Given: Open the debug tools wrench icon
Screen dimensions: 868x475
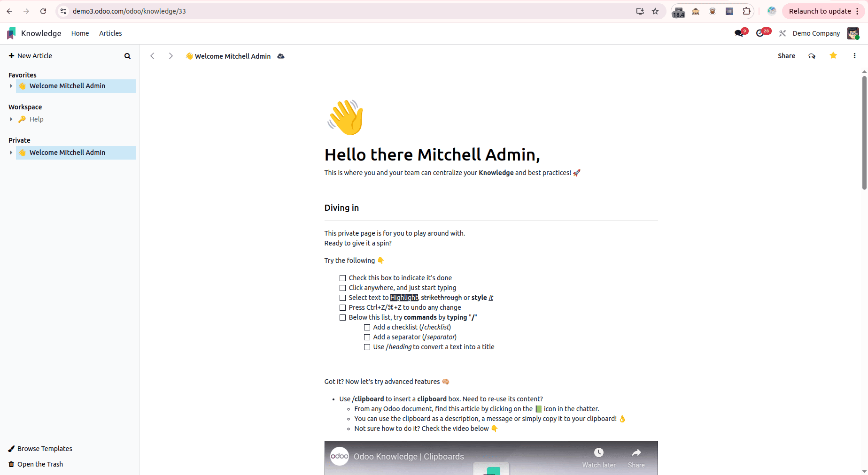Looking at the screenshot, I should (x=783, y=33).
